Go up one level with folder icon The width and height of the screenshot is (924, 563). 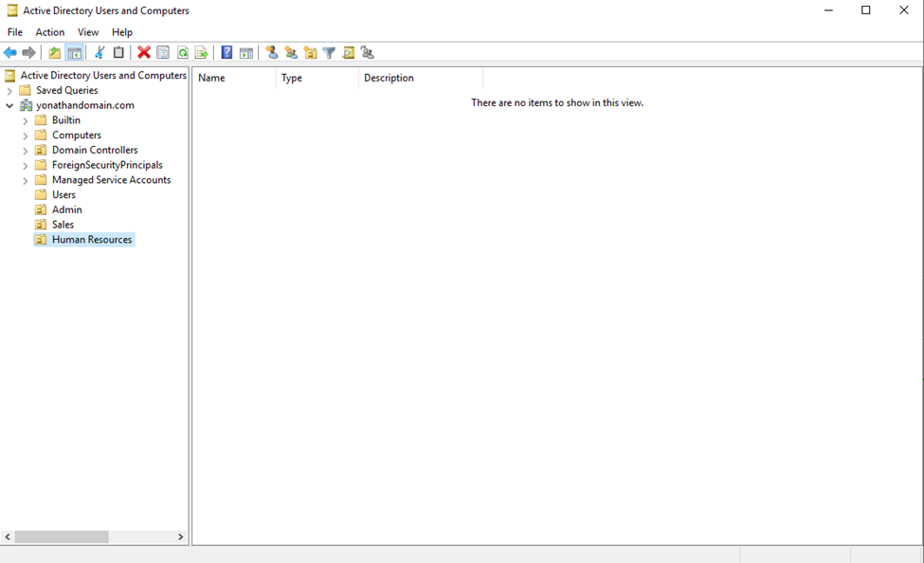point(54,52)
